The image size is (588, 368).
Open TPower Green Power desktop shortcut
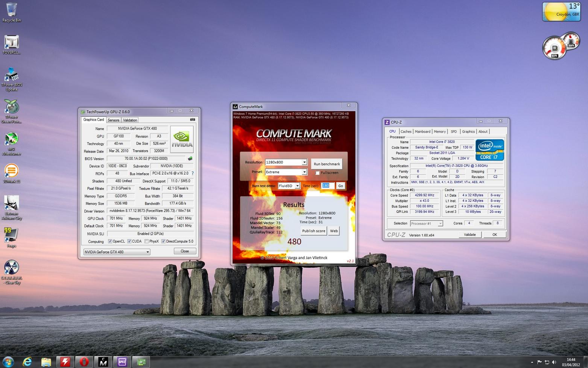tap(12, 111)
